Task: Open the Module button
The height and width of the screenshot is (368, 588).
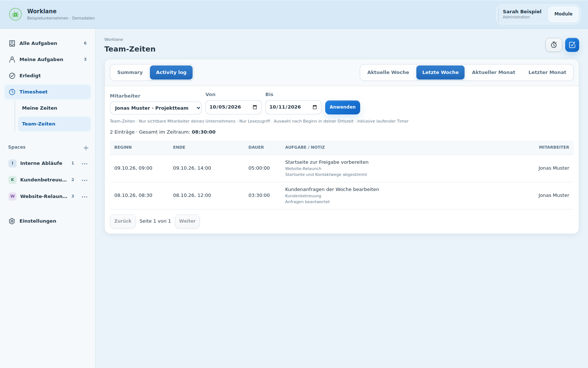Action: [563, 14]
